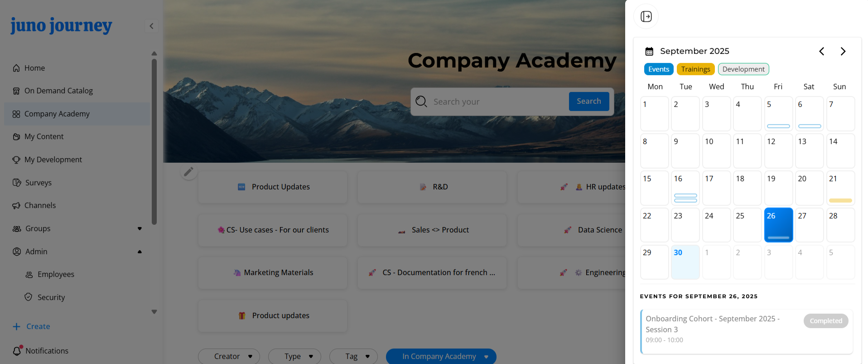Open On Demand Catalog page
Image resolution: width=868 pixels, height=364 pixels.
[x=58, y=91]
